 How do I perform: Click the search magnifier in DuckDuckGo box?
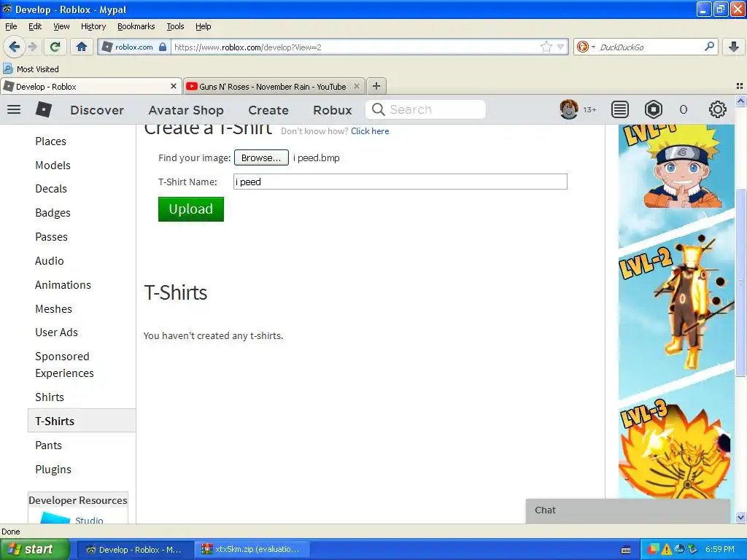pyautogui.click(x=709, y=46)
